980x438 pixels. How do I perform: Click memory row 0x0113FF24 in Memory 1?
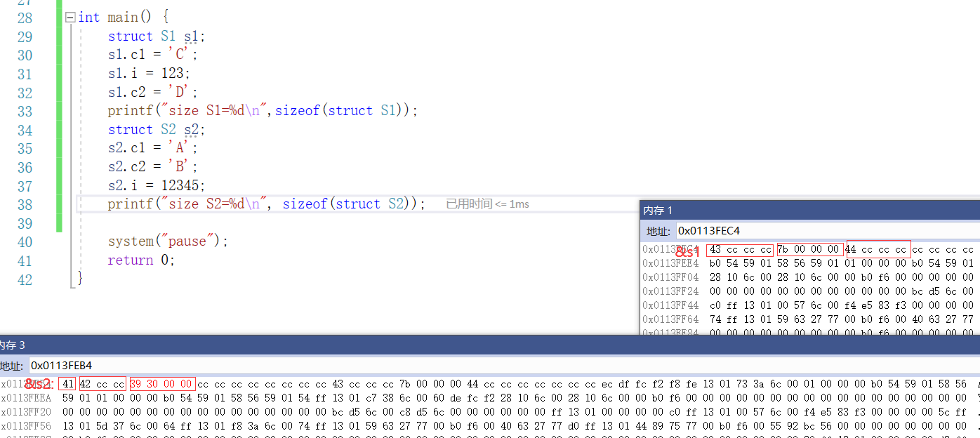pos(810,291)
